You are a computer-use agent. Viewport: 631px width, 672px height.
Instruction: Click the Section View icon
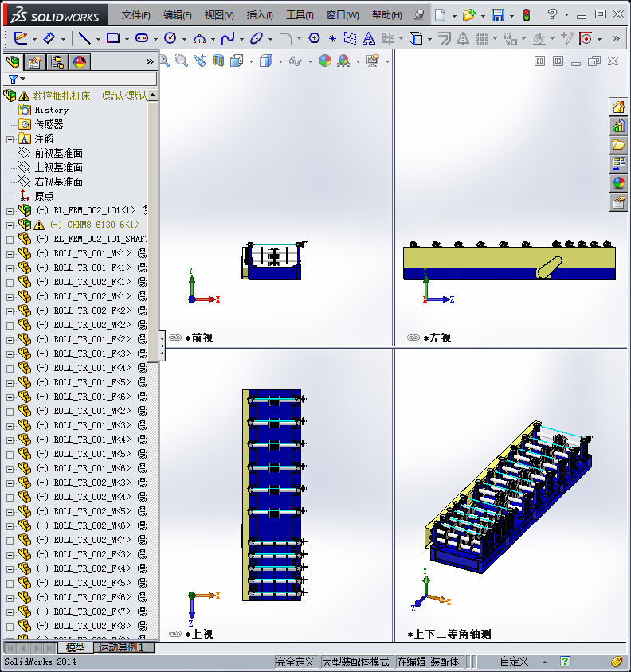coord(218,61)
